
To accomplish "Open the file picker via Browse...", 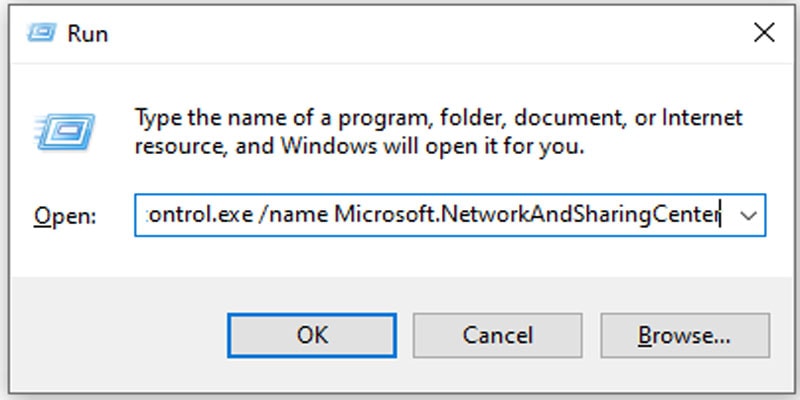I will [x=685, y=335].
